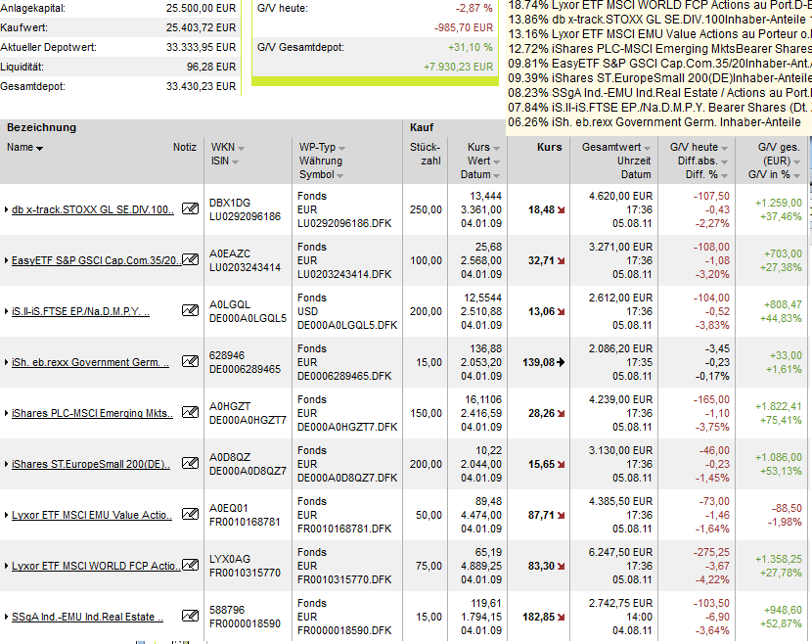This screenshot has height=644, width=812.
Task: Expand row triangle for iShares ST.EuropeSmall
Action: tap(6, 464)
